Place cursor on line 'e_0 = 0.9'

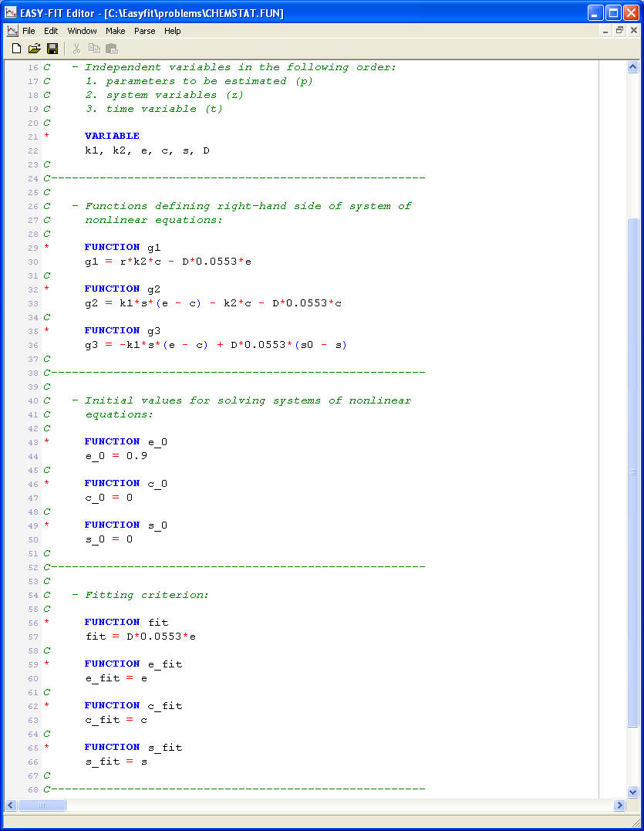[x=116, y=456]
